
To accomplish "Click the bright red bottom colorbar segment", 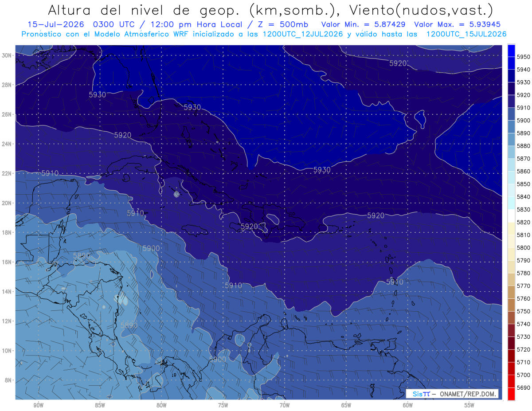I will click(x=511, y=394).
